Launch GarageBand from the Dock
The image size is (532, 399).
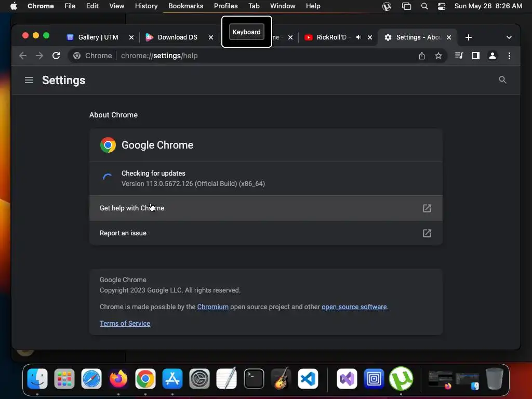(281, 378)
